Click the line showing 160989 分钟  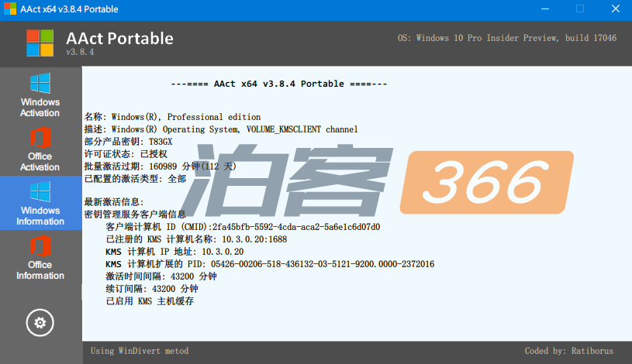coord(160,167)
